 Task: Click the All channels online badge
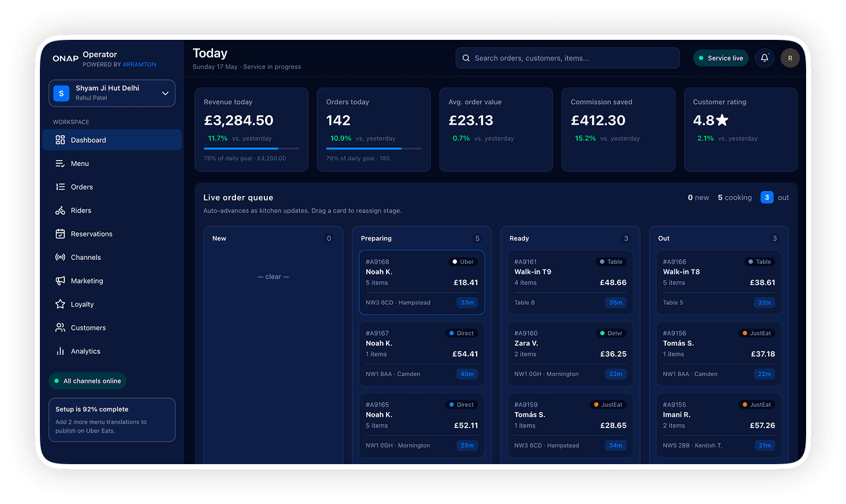pos(87,381)
